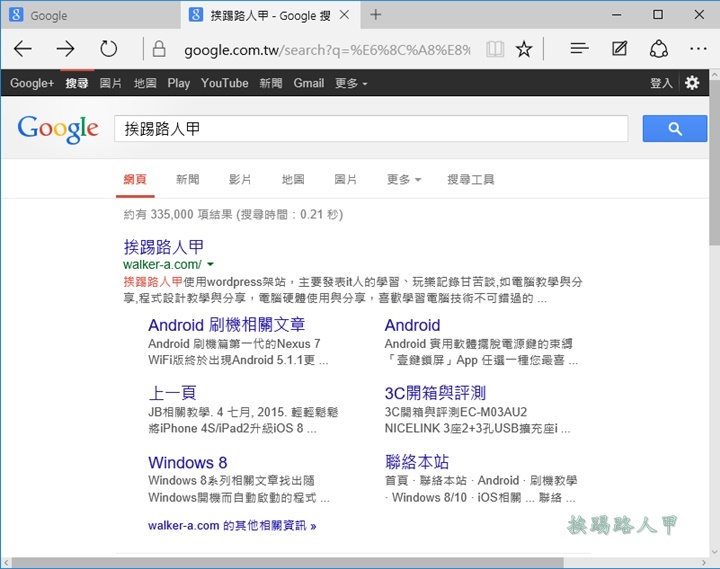This screenshot has width=720, height=569.
Task: Open the Android 刷機相關文章 sitelink
Action: point(226,325)
